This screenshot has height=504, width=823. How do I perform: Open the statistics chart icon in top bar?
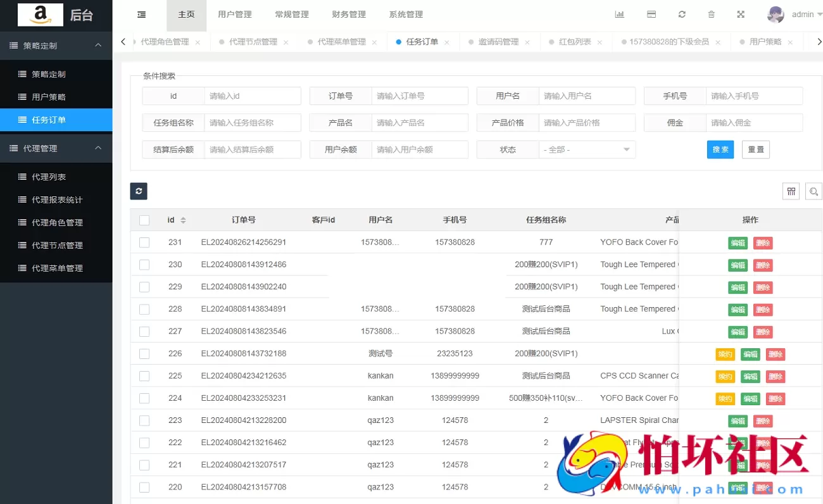pos(619,14)
